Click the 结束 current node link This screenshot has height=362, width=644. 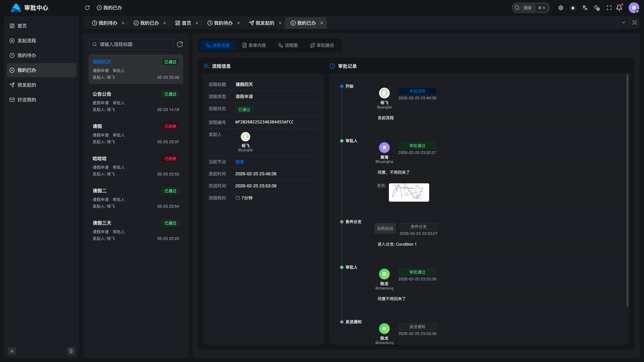click(239, 162)
